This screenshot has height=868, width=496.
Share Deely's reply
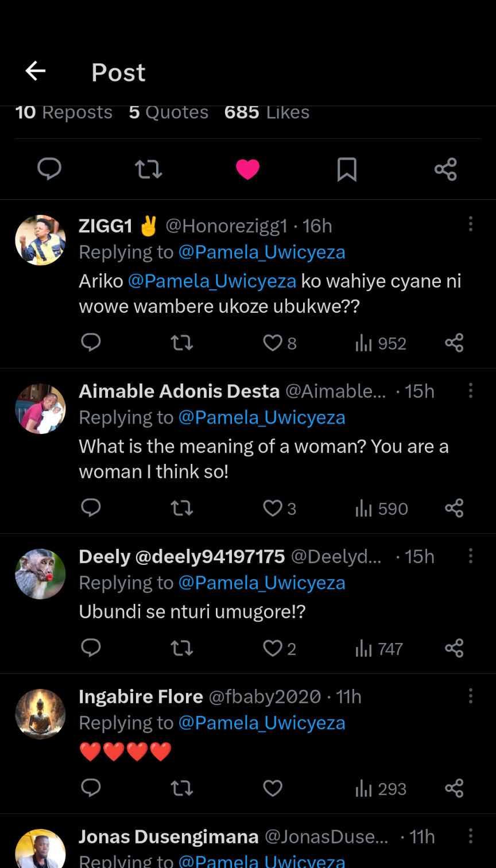tap(454, 649)
